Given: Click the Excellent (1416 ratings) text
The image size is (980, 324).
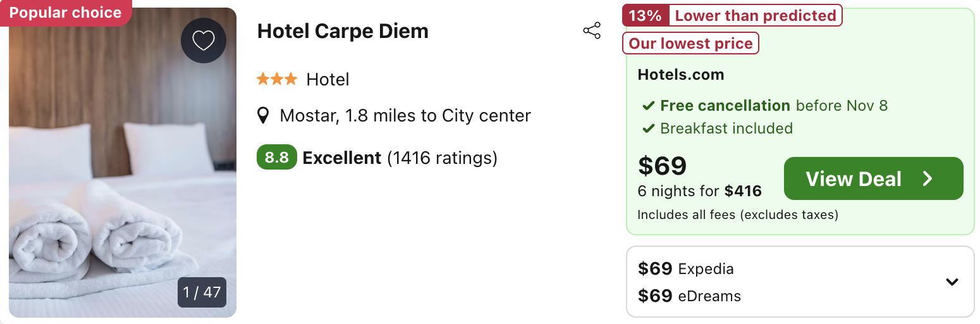Looking at the screenshot, I should pos(400,158).
